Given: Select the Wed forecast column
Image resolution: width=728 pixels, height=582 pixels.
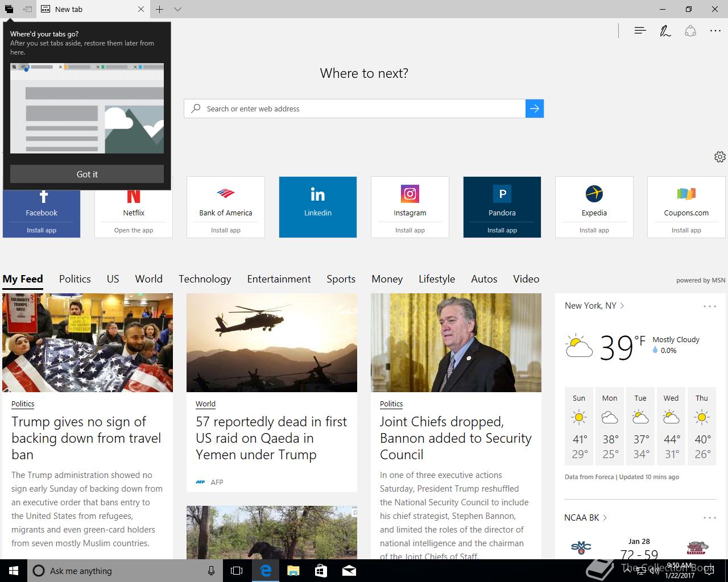Looking at the screenshot, I should coord(671,427).
